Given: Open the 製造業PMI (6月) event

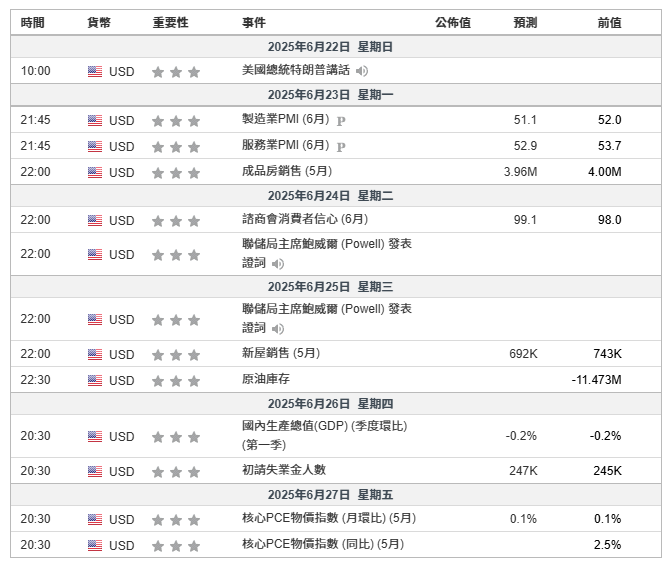Looking at the screenshot, I should pyautogui.click(x=285, y=119).
